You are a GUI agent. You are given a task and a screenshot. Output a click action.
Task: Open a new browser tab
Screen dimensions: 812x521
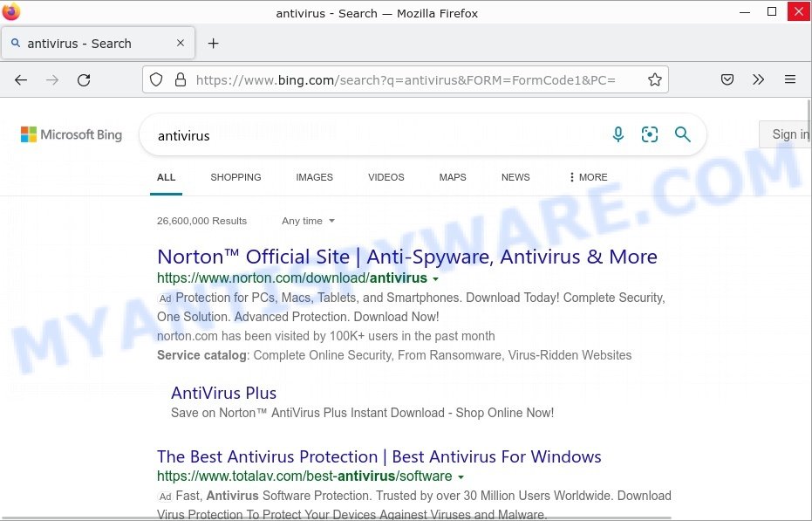[213, 44]
